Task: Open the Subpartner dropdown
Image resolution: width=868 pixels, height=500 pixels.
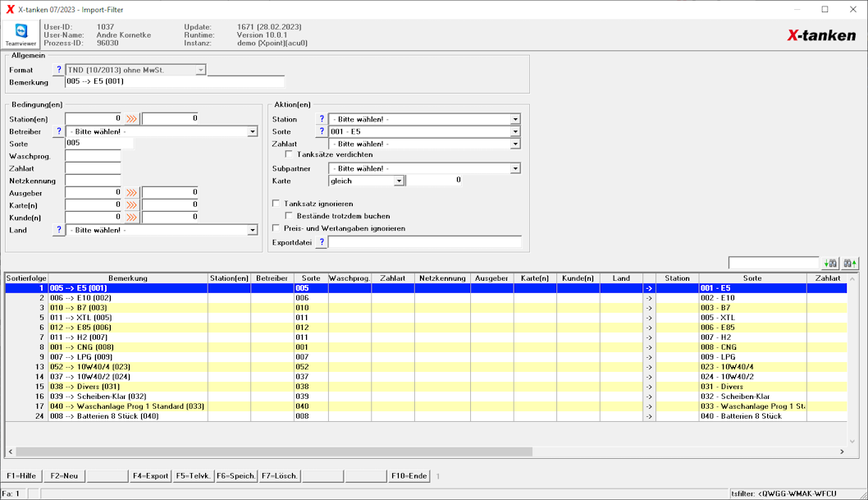Action: pos(515,168)
